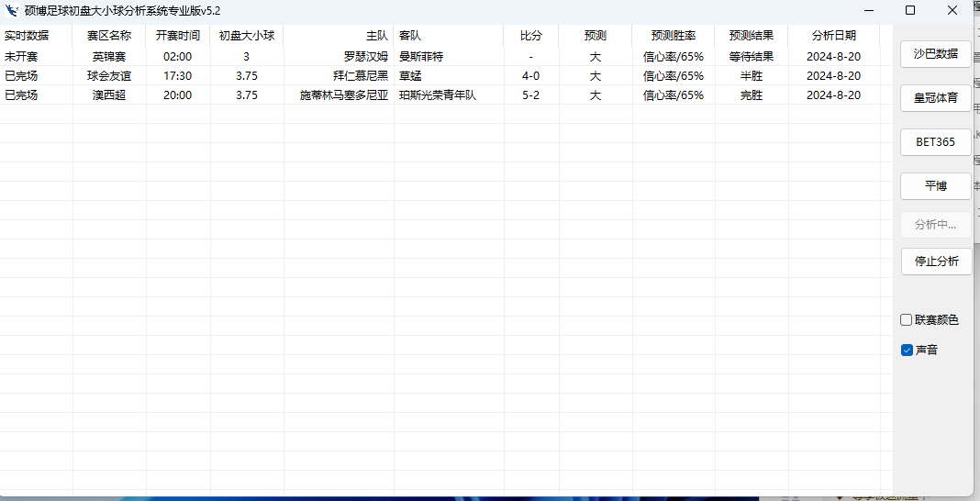Select the 罗瑟汉姆 match row

point(365,56)
